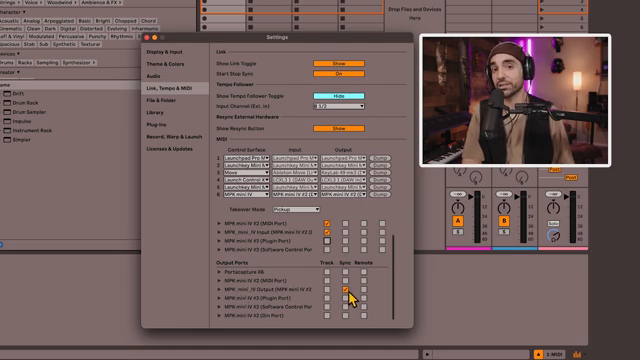640x360 pixels.
Task: Click Return A -inf volume value field
Action: click(458, 194)
